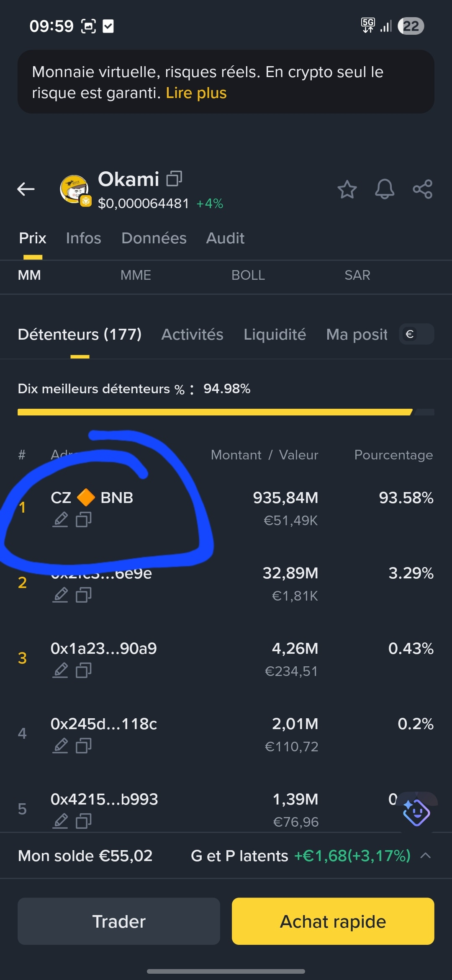Viewport: 452px width, 980px height.
Task: Tap the Trader button
Action: pyautogui.click(x=119, y=921)
